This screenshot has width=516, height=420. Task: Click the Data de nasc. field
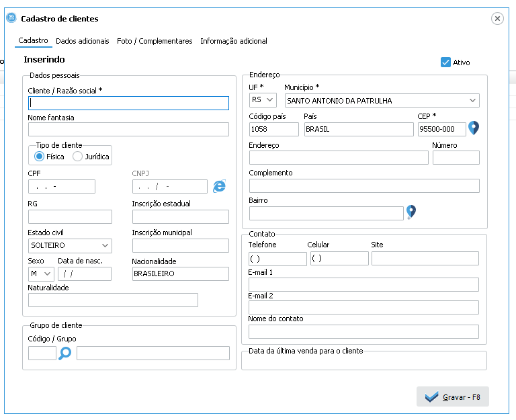(x=84, y=274)
